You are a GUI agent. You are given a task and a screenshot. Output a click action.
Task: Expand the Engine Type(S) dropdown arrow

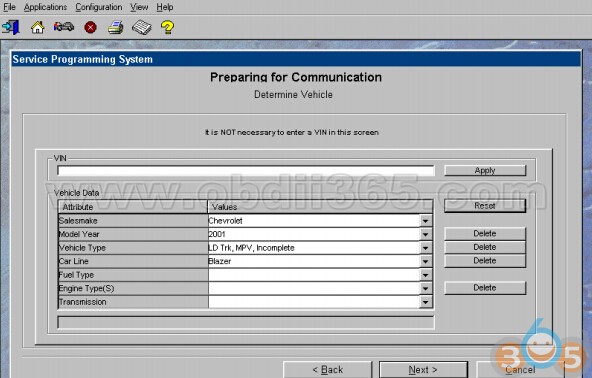pyautogui.click(x=425, y=289)
